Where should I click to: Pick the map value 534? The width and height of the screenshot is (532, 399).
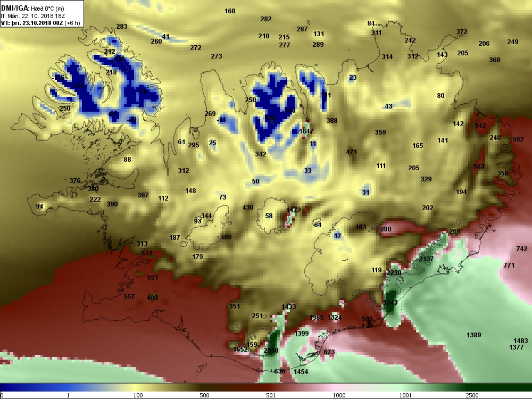147,253
